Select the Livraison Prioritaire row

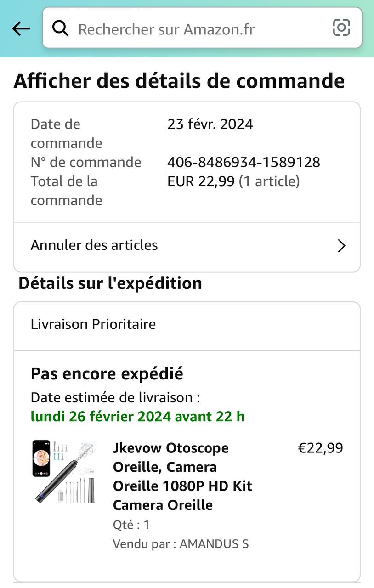point(93,324)
